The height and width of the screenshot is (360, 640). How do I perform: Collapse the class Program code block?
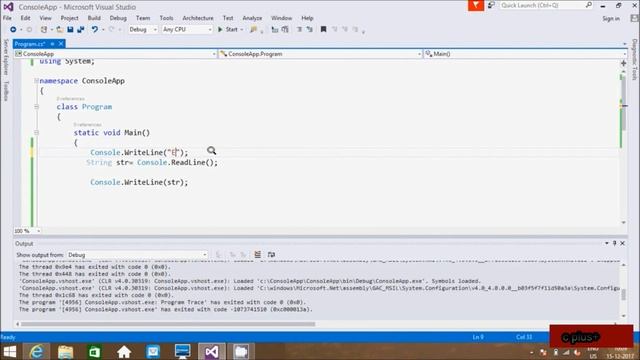click(x=36, y=107)
